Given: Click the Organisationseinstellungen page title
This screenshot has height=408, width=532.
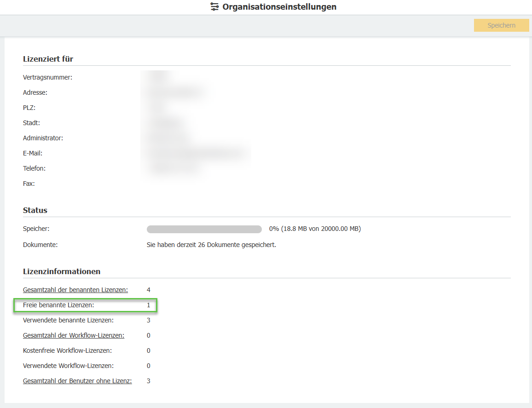Looking at the screenshot, I should [279, 7].
